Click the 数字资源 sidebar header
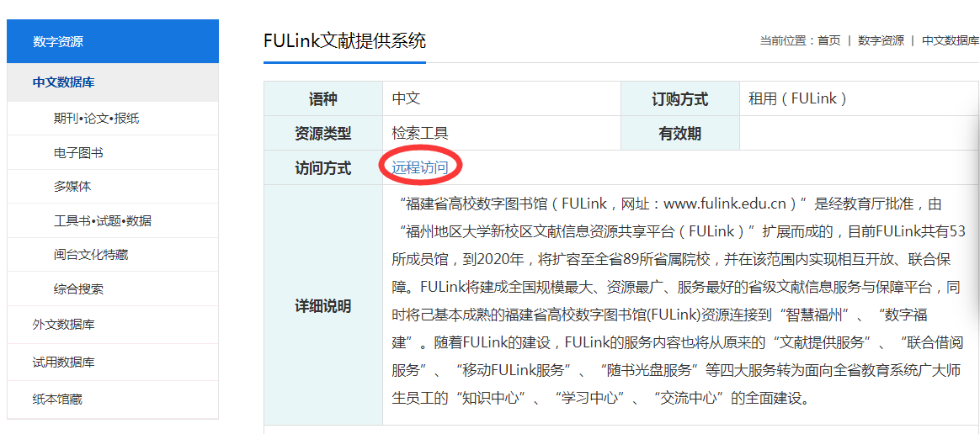The image size is (980, 434). coord(58,42)
